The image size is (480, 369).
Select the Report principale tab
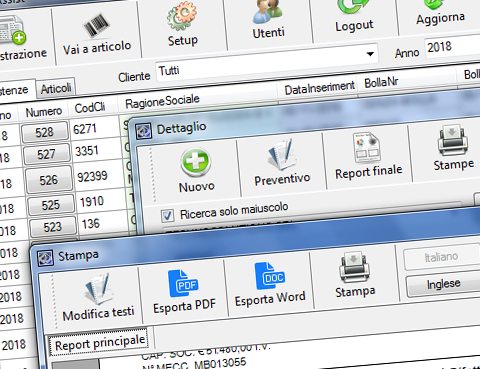pyautogui.click(x=100, y=343)
